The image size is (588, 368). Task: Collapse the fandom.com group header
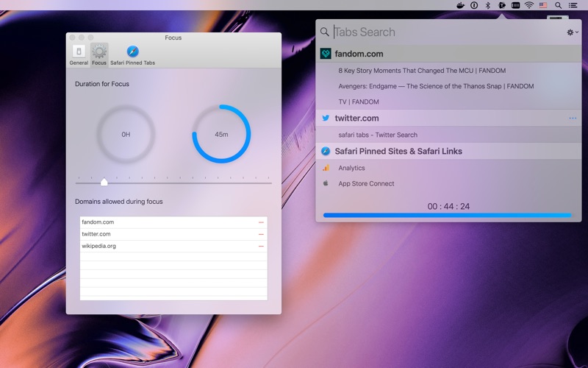(448, 54)
